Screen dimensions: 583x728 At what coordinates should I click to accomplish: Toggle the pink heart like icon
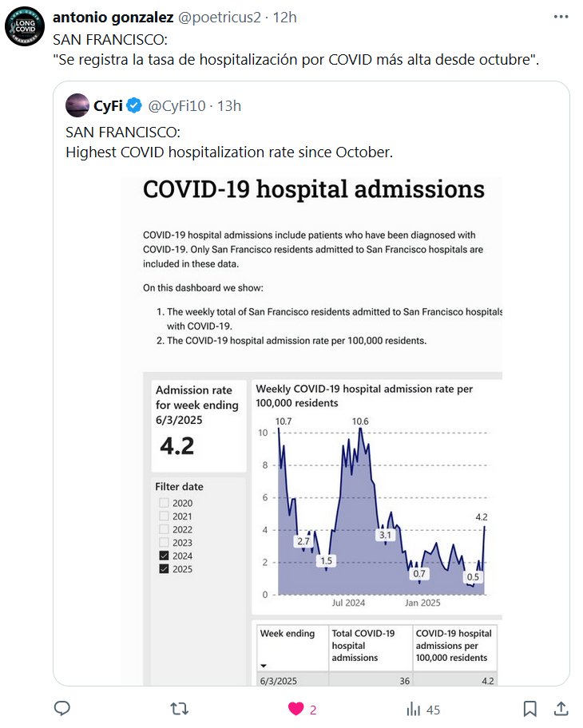(x=295, y=709)
